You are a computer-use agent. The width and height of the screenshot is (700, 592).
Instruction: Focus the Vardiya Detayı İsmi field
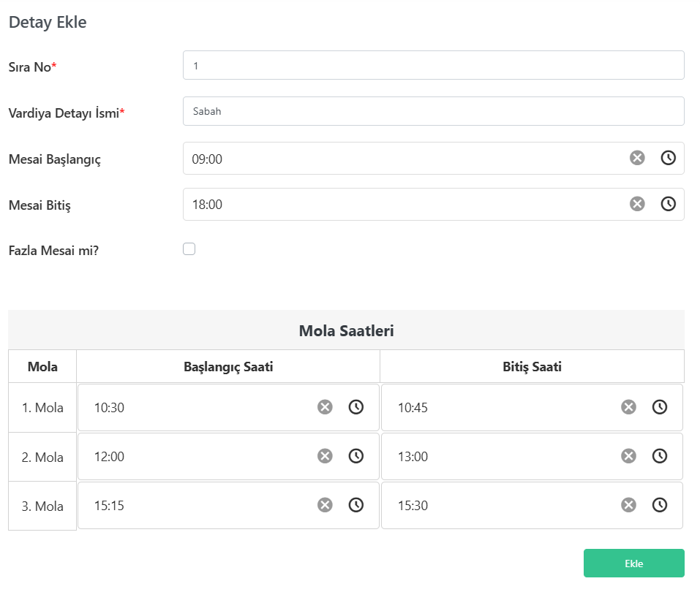pyautogui.click(x=434, y=111)
